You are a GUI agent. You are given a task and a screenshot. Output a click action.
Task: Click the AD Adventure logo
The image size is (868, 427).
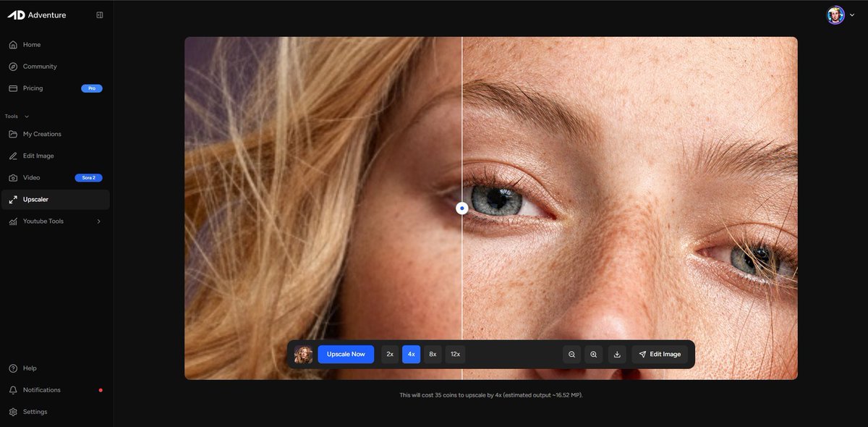point(37,15)
